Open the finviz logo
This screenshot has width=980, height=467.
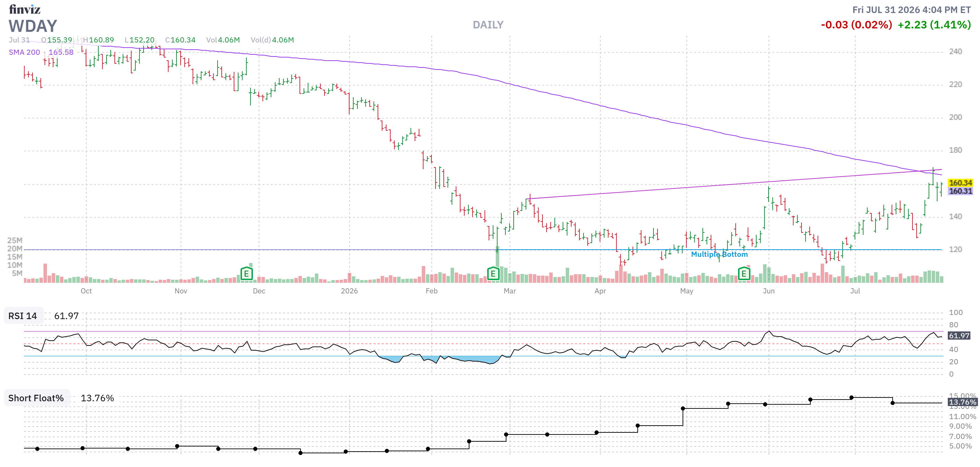tap(25, 9)
